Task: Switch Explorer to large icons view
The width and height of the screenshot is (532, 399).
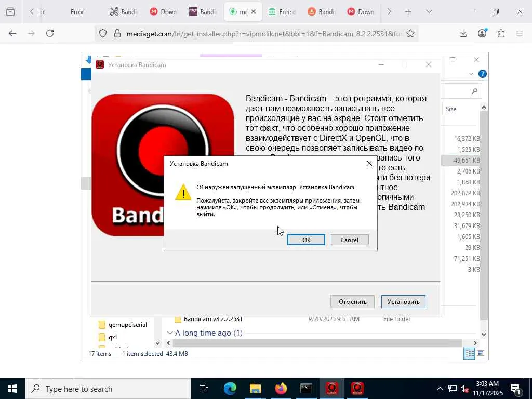Action: click(x=481, y=353)
